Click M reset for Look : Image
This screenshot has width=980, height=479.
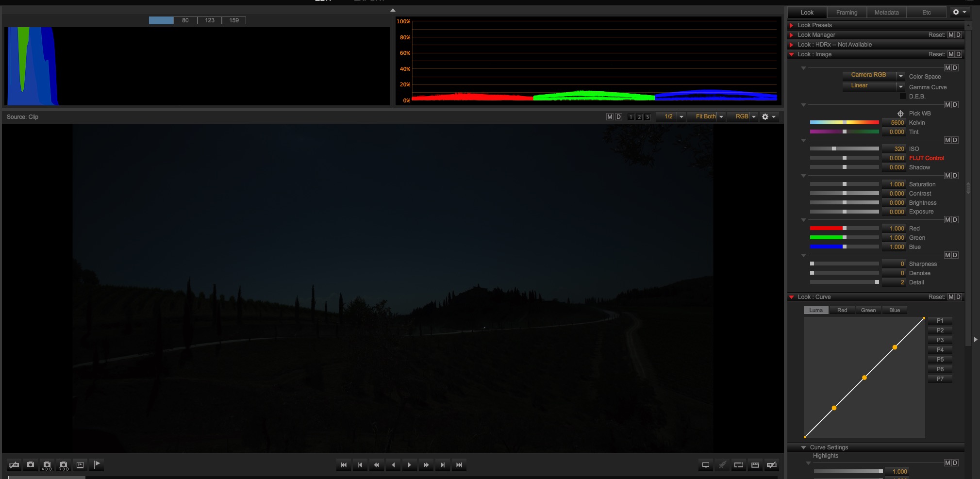951,54
